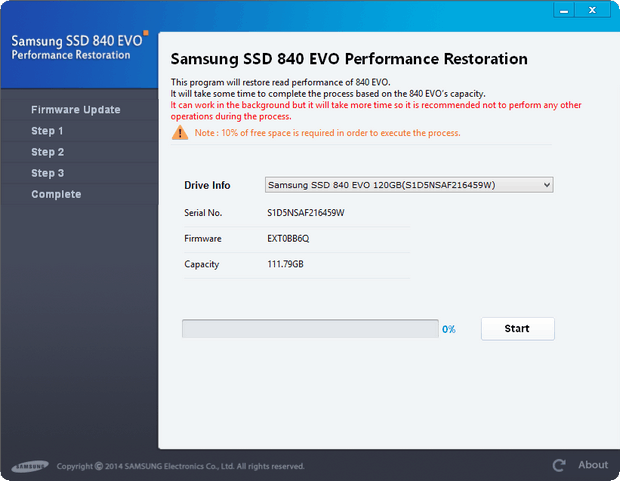This screenshot has width=620, height=481.
Task: Click the Start button
Action: pos(517,328)
